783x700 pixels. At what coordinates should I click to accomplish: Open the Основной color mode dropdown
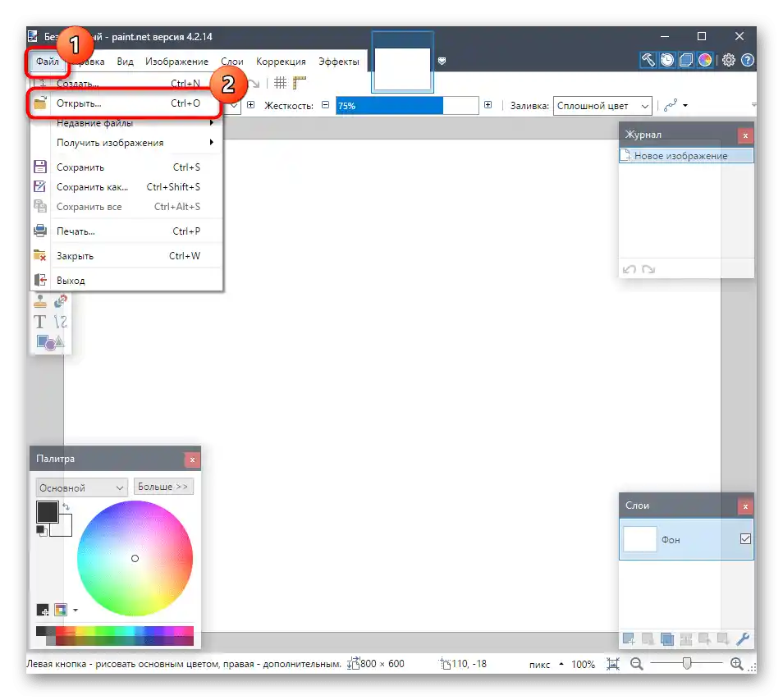tap(81, 487)
